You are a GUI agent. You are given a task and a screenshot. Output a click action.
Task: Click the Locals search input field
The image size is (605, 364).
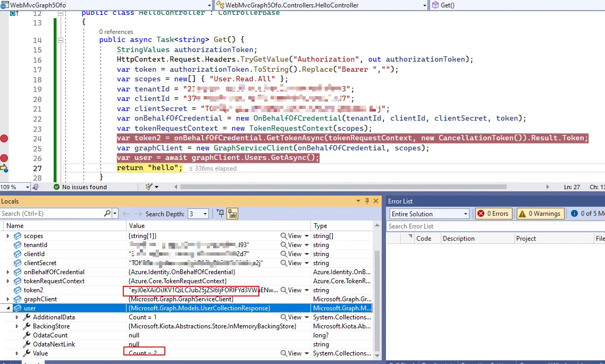[x=52, y=214]
